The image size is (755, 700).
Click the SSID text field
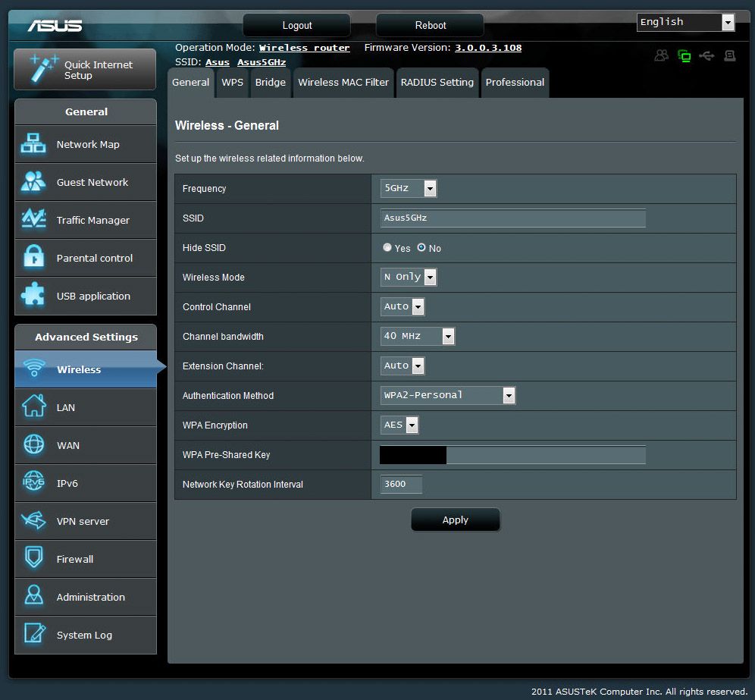[512, 218]
